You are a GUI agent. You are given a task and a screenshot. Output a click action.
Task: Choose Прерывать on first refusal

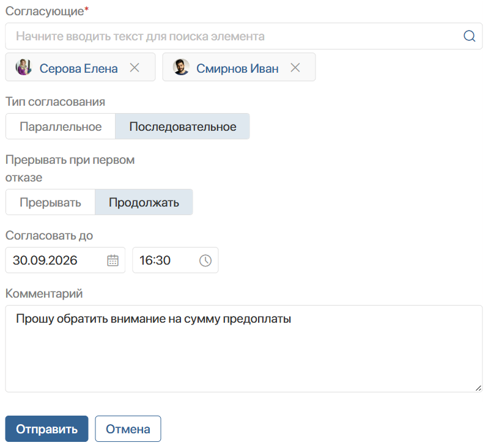50,202
